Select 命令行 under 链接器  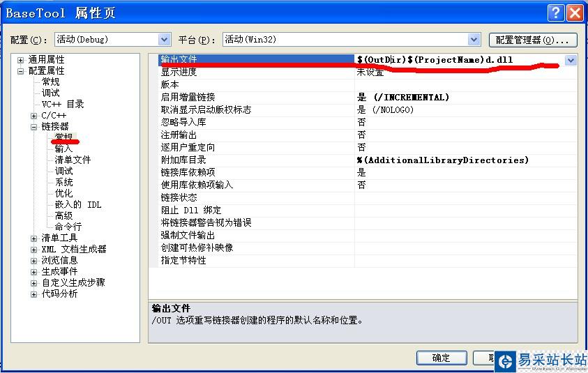(68, 227)
